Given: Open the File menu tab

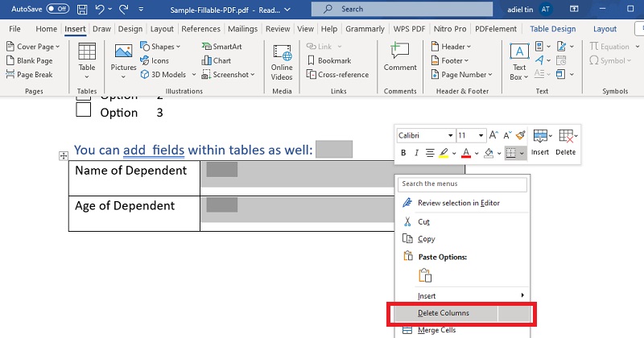Looking at the screenshot, I should pyautogui.click(x=14, y=29).
